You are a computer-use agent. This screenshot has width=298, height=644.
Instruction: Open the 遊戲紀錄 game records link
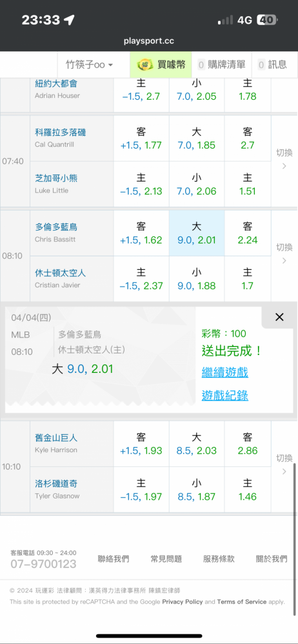(x=224, y=395)
